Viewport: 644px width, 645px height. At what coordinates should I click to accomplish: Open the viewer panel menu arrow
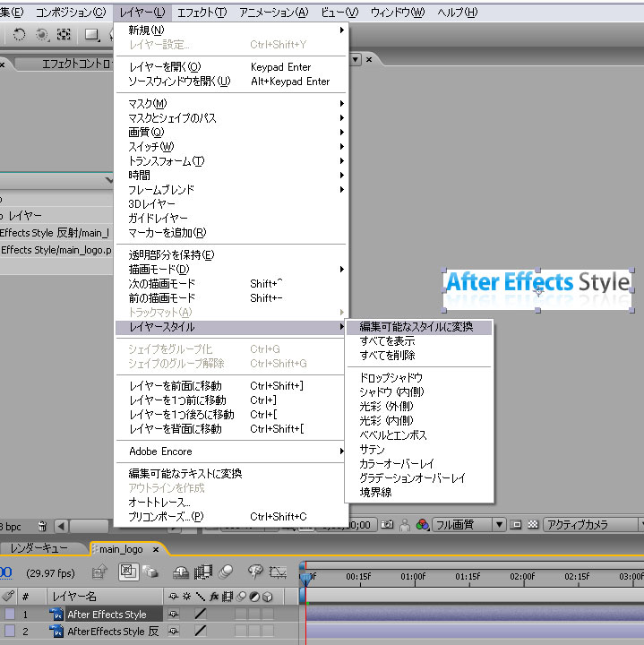pos(356,60)
